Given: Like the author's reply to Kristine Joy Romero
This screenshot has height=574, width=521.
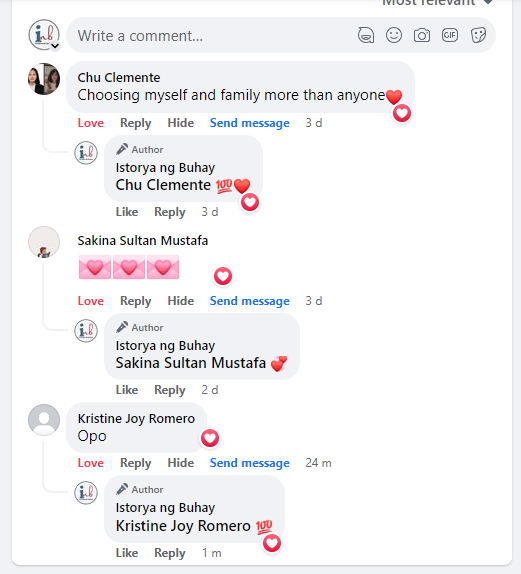Looking at the screenshot, I should tap(127, 553).
